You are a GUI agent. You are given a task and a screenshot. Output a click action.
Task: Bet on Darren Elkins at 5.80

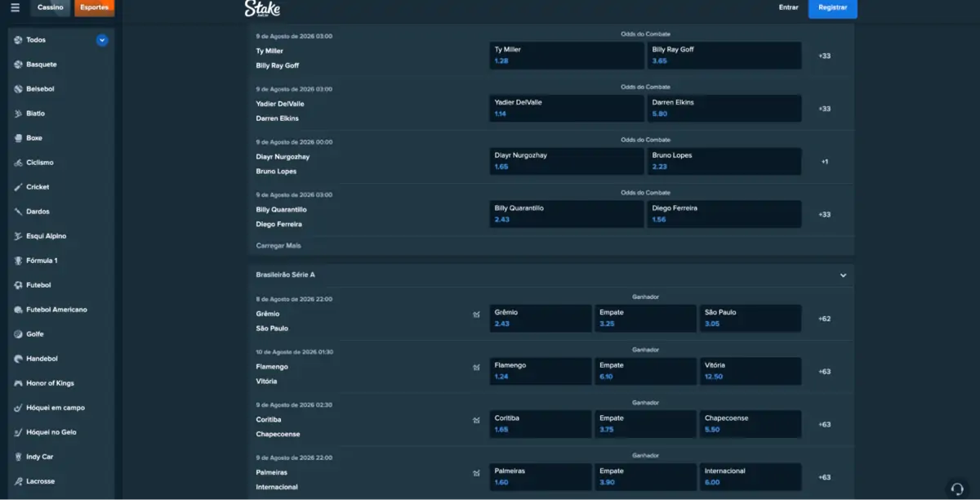(x=724, y=109)
